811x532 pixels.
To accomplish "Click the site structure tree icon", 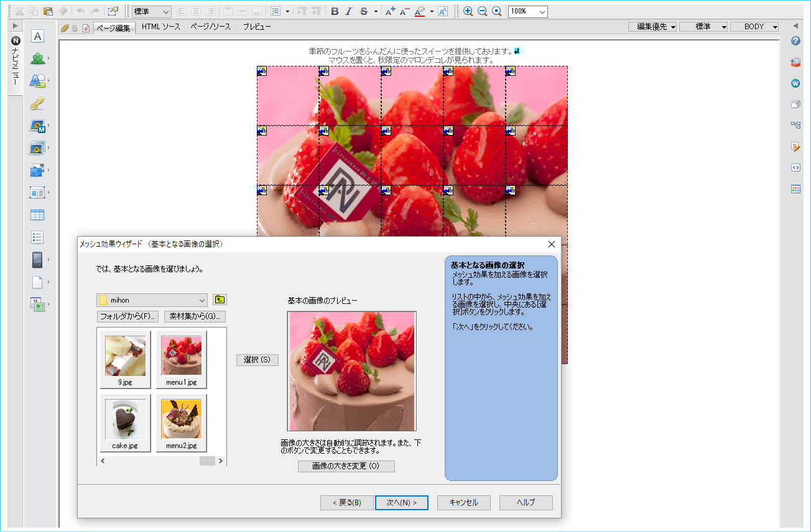I will [x=795, y=125].
